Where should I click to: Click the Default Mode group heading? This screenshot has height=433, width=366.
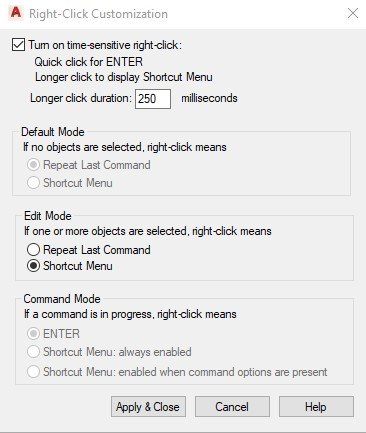(53, 132)
